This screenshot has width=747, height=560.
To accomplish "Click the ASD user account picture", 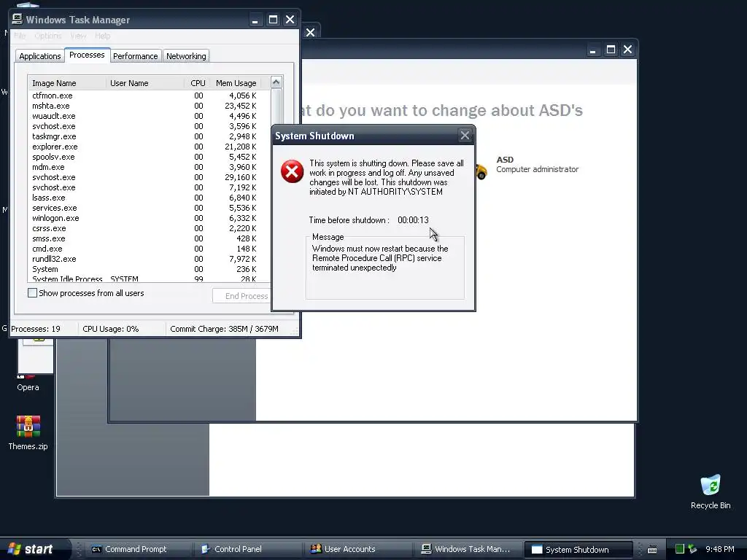I will point(481,171).
